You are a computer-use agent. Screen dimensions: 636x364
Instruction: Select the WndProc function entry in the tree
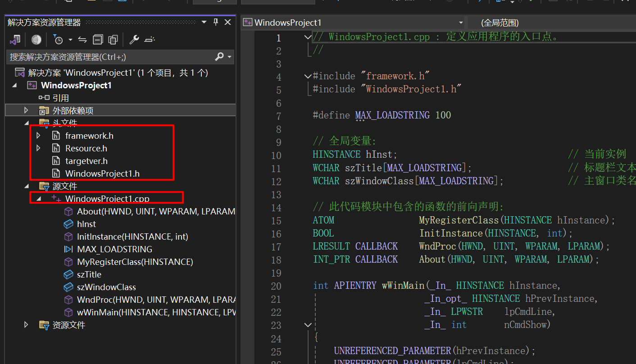tap(156, 300)
